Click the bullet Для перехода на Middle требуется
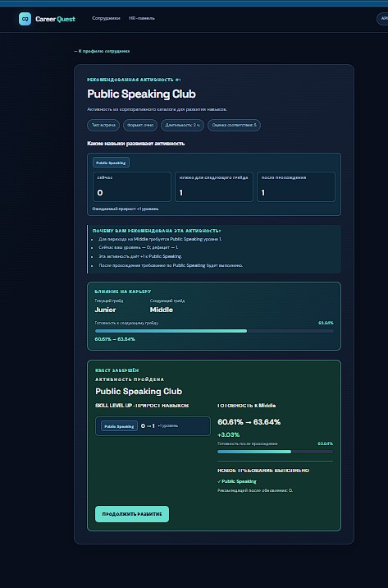 160,239
